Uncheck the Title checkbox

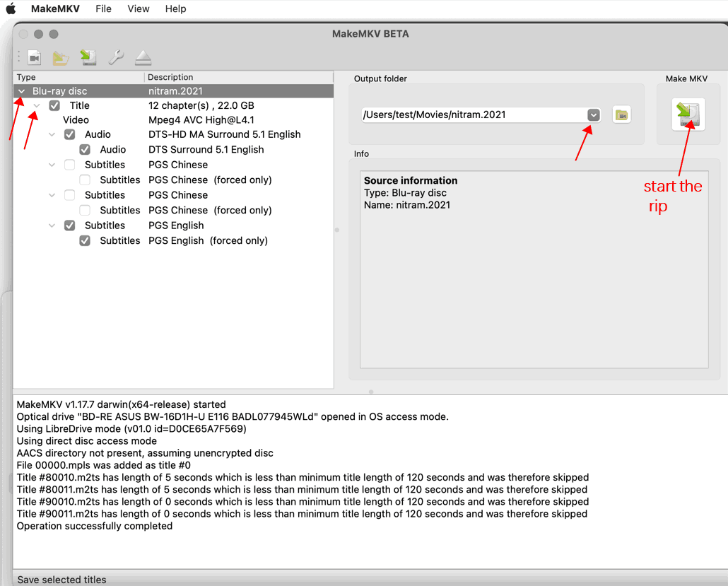(x=54, y=105)
